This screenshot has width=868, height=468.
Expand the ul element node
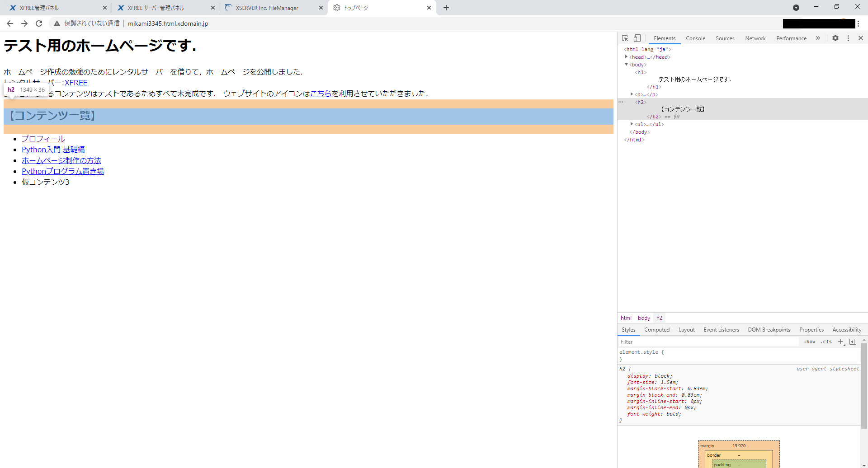click(632, 124)
